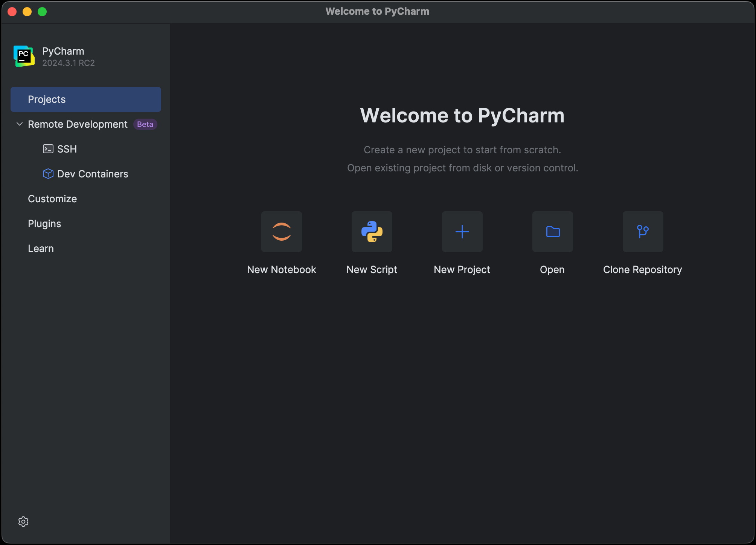Screen dimensions: 756x545
Task: Click the green fullscreen window button
Action: [42, 12]
